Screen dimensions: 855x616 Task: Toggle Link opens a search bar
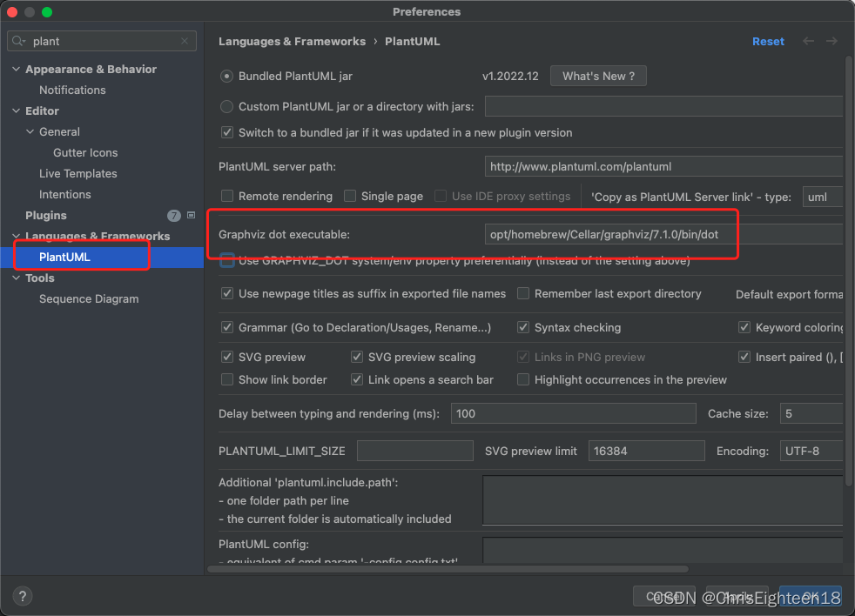click(357, 379)
